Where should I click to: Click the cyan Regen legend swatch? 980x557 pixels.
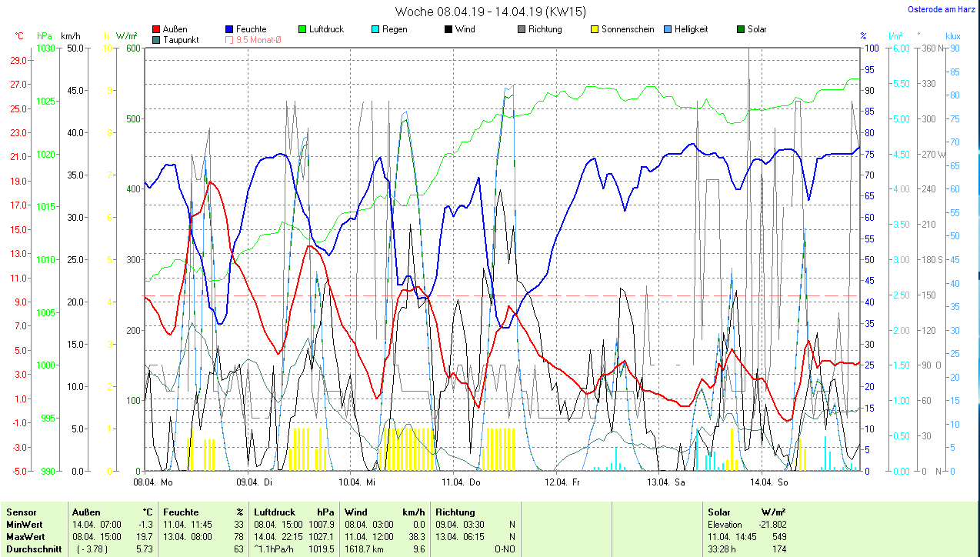[376, 30]
